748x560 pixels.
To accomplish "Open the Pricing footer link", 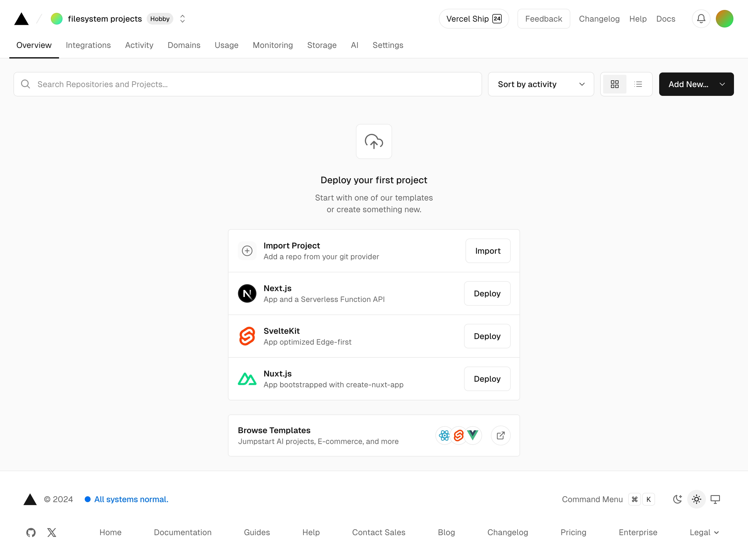I will click(x=573, y=532).
